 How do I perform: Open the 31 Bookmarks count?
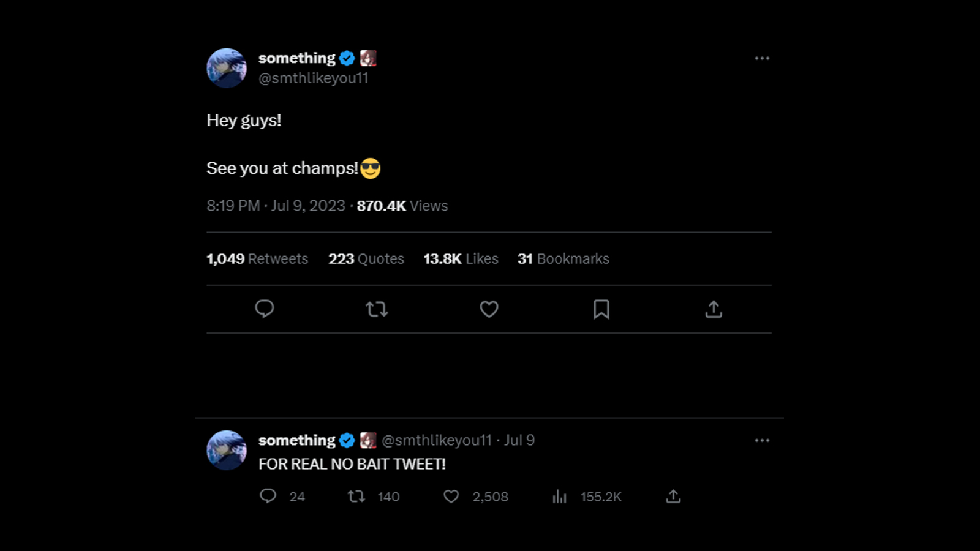pos(563,259)
